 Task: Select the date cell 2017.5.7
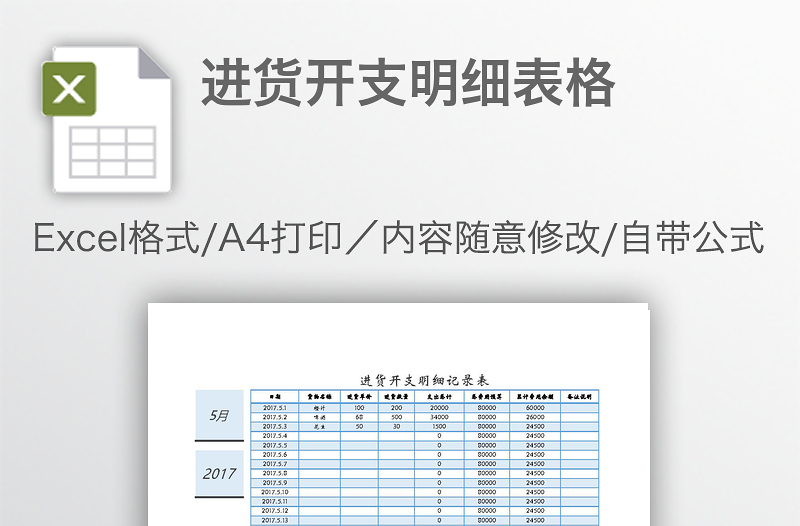274,464
